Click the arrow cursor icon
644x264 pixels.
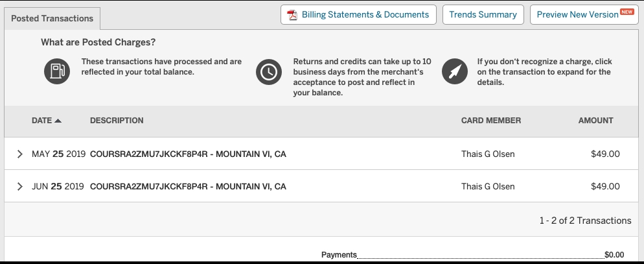coord(454,71)
